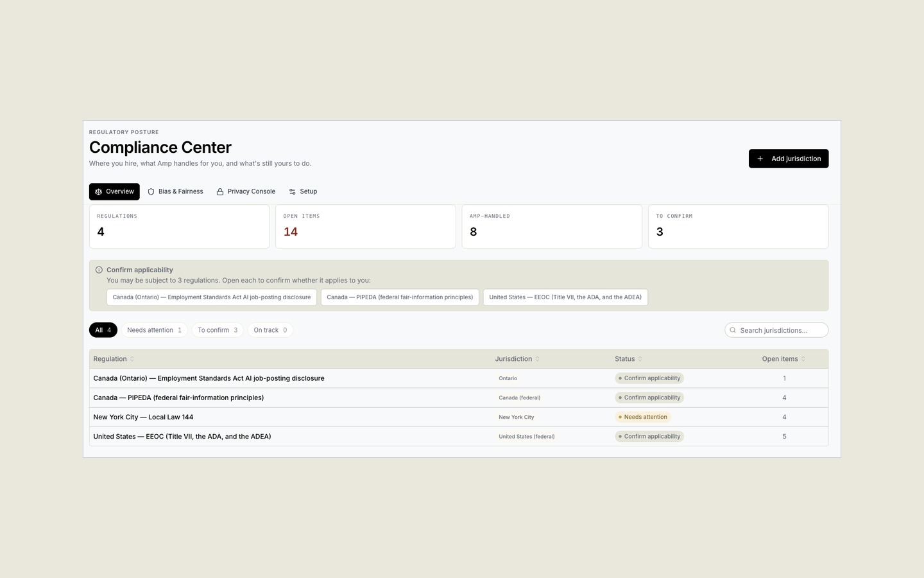Click the magnifier icon in jurisdiction search
Viewport: 924px width, 578px height.
[x=733, y=330]
